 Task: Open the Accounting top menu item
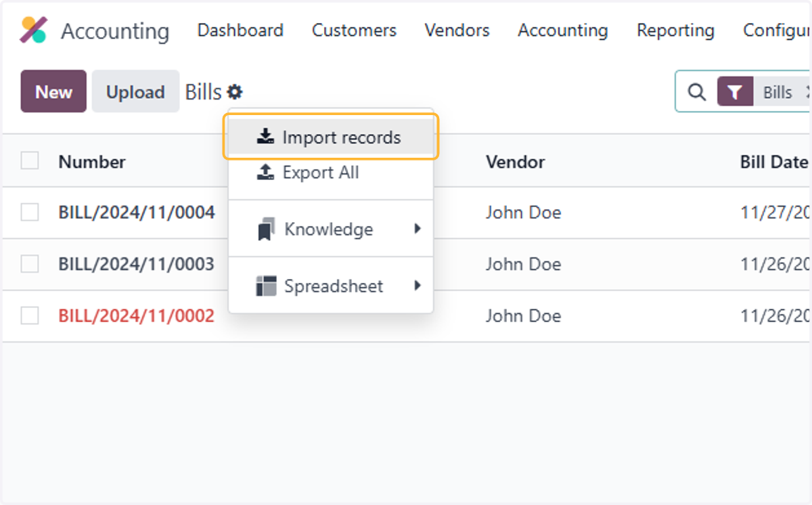pyautogui.click(x=563, y=30)
